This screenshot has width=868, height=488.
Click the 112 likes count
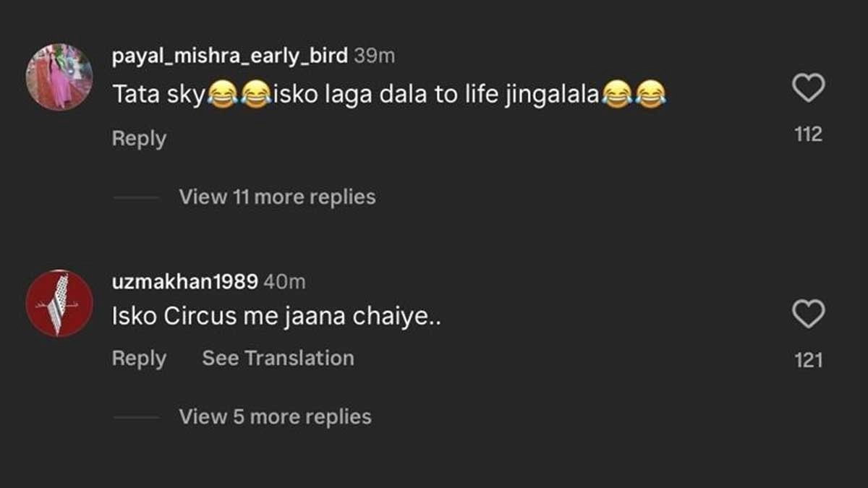click(808, 134)
